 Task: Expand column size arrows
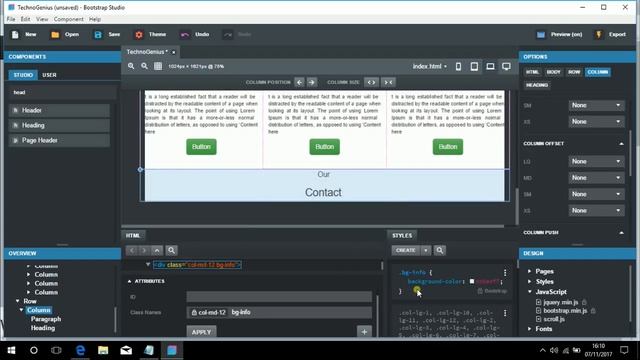click(x=371, y=82)
